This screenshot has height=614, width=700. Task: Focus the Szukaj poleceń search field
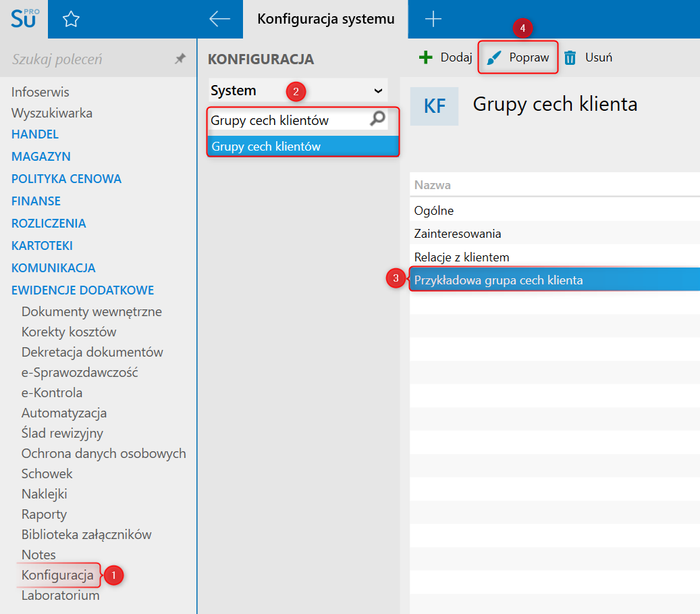pos(89,59)
